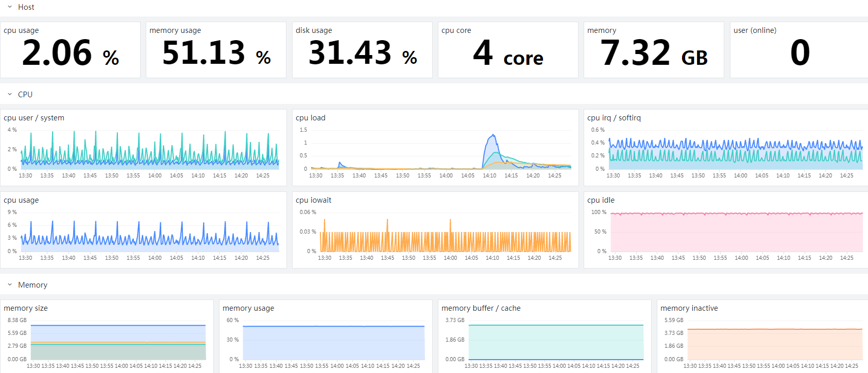The height and width of the screenshot is (373, 868).
Task: Click the memory inactive panel title
Action: point(689,308)
